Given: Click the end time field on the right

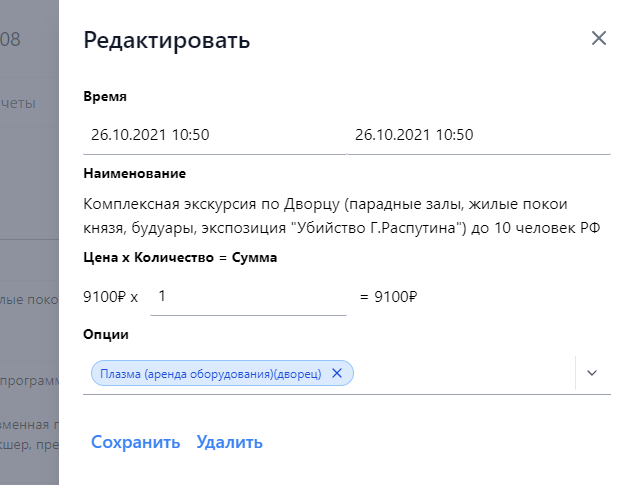Looking at the screenshot, I should click(479, 135).
